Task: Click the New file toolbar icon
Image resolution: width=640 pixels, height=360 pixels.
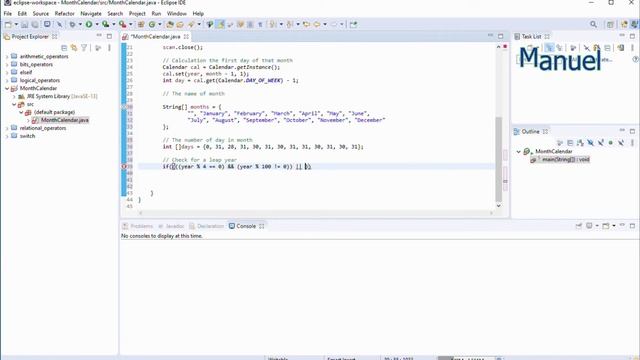Action: 8,24
